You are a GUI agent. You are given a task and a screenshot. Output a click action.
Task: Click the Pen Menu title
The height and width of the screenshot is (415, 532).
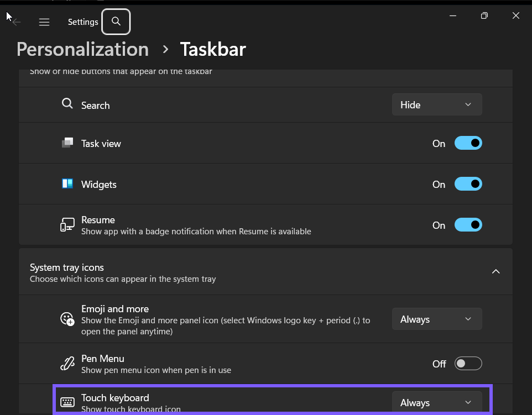(103, 359)
